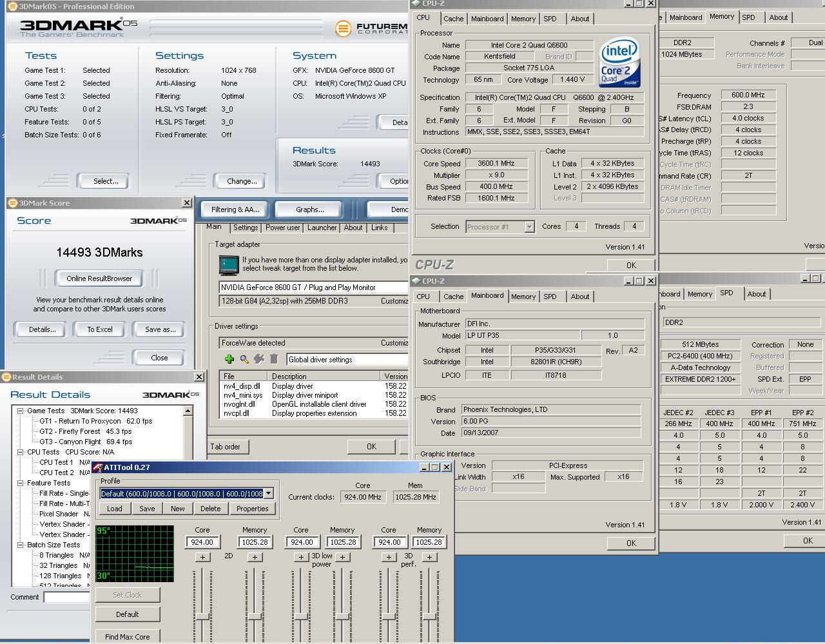This screenshot has width=825, height=644.
Task: Select the GT1 - Return To Proxycon row
Action: 95,421
